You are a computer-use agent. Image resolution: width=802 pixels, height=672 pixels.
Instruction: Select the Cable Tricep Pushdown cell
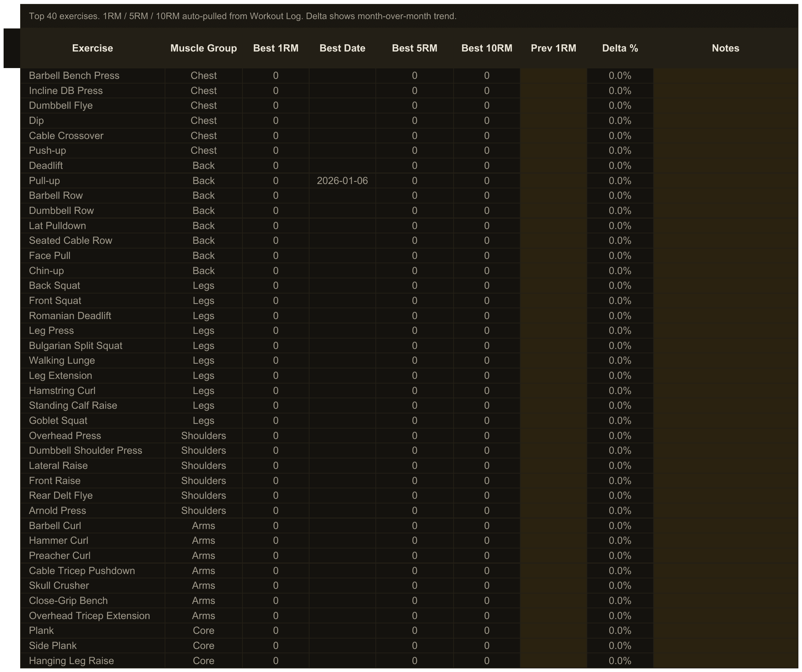pos(93,571)
